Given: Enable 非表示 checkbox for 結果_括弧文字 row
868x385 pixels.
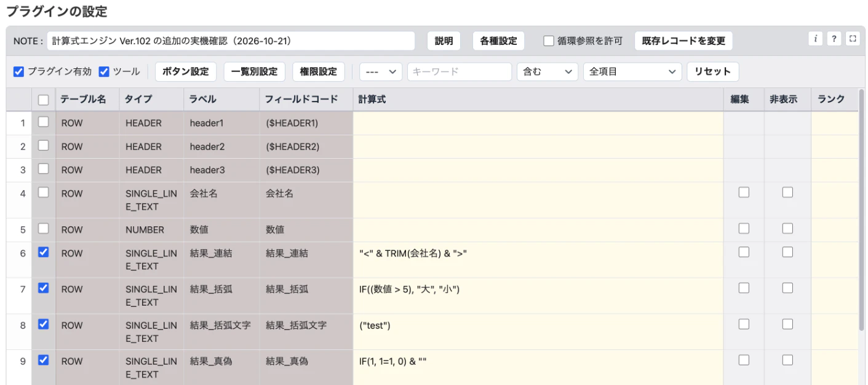Looking at the screenshot, I should pos(787,324).
